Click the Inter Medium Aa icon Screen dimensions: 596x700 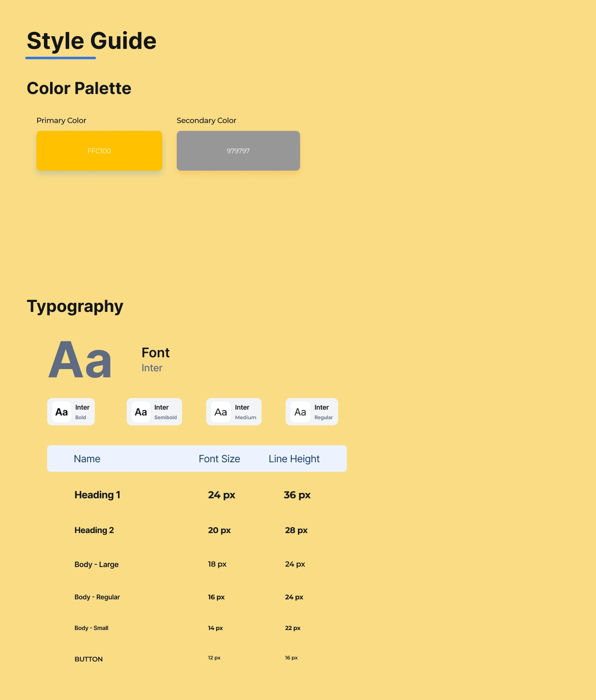[x=221, y=412]
